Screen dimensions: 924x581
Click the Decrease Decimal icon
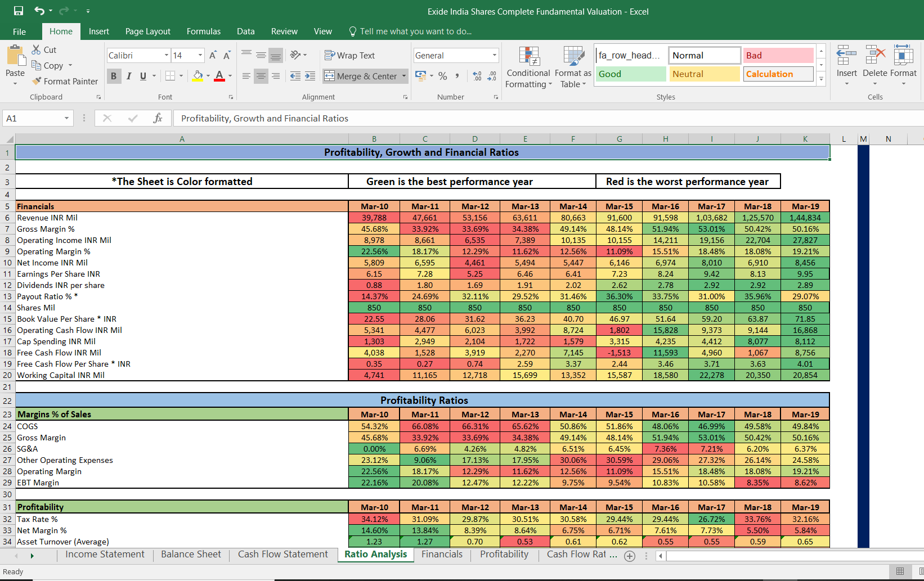point(492,76)
